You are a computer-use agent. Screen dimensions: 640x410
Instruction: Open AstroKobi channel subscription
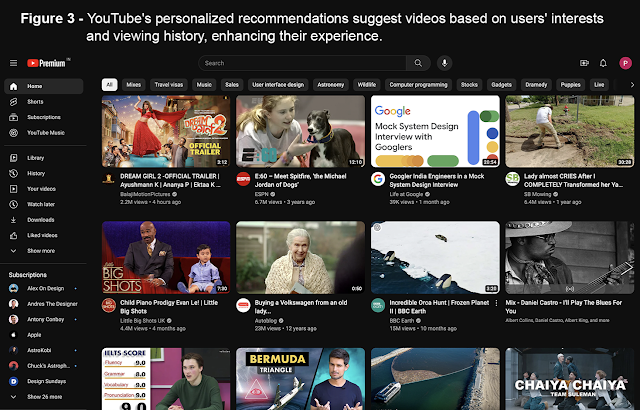click(x=44, y=350)
